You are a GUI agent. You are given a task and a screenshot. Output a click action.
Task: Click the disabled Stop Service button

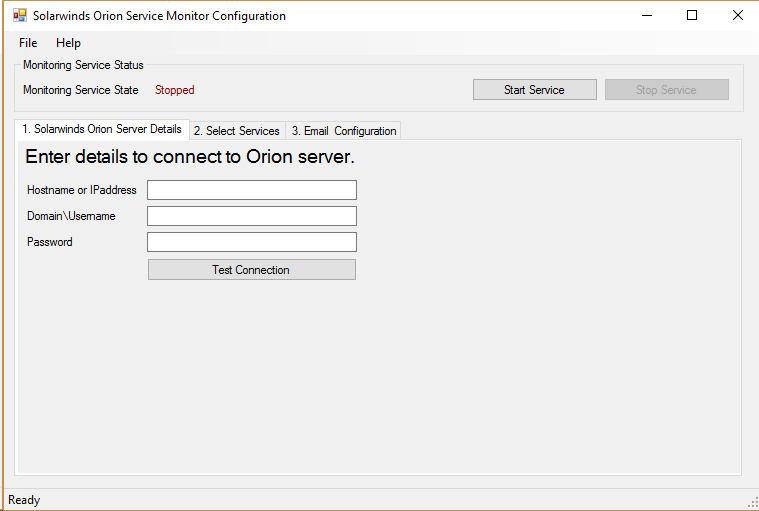(x=667, y=90)
